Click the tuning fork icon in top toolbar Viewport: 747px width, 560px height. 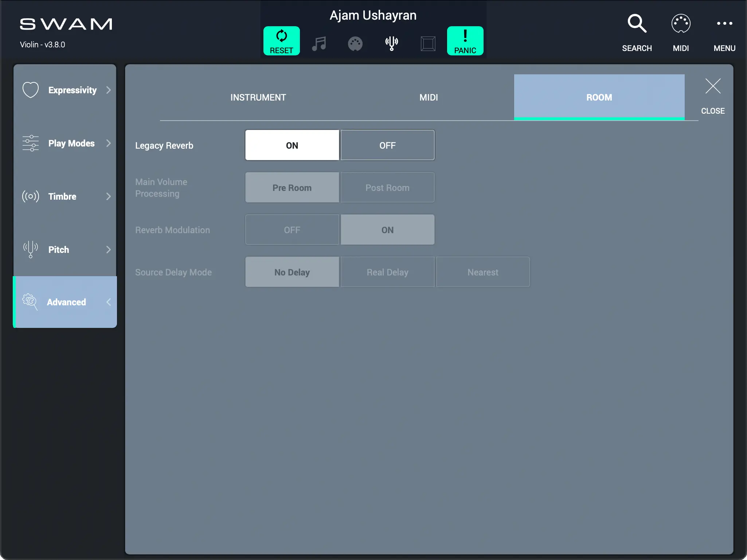coord(391,43)
